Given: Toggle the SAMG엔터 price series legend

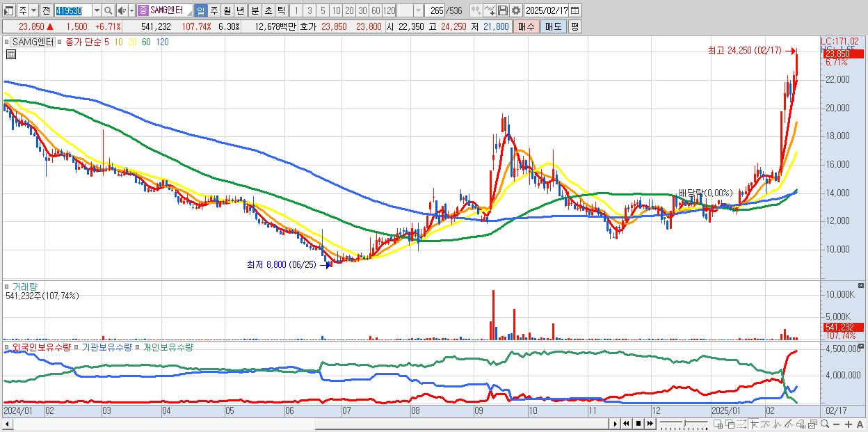Looking at the screenshot, I should click(32, 42).
